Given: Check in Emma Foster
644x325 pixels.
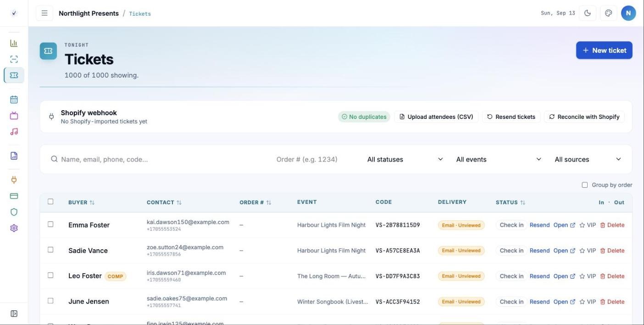Looking at the screenshot, I should [511, 225].
